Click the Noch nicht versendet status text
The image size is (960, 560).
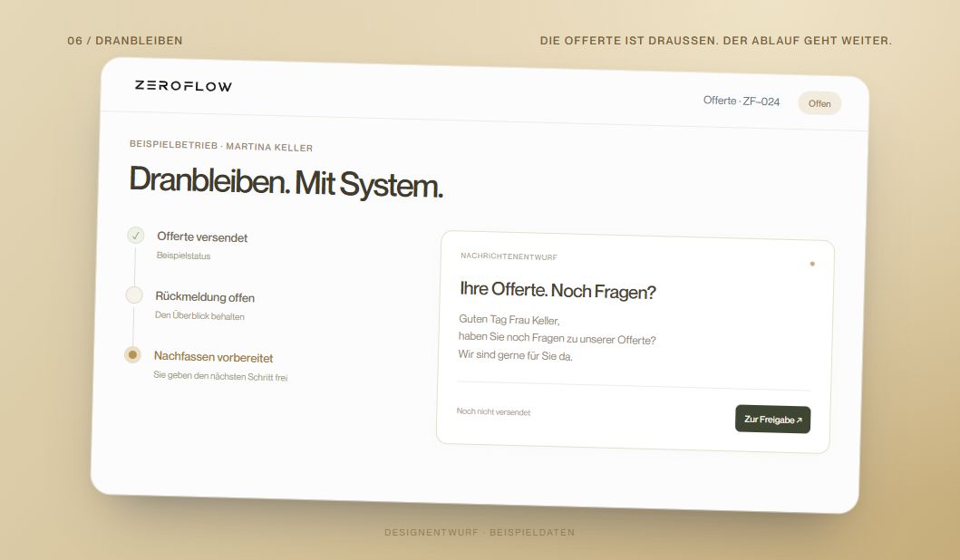[493, 412]
